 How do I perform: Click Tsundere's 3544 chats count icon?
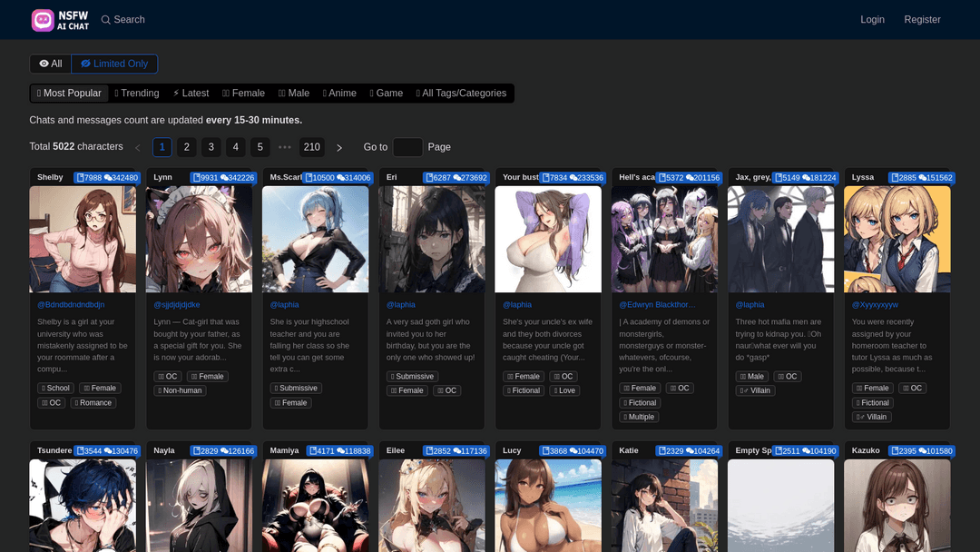[x=81, y=450]
